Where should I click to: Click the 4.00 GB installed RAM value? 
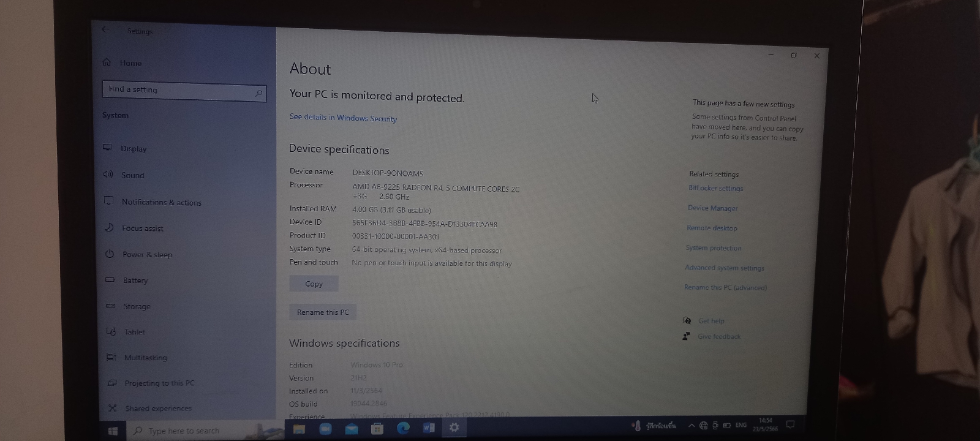[x=391, y=210]
